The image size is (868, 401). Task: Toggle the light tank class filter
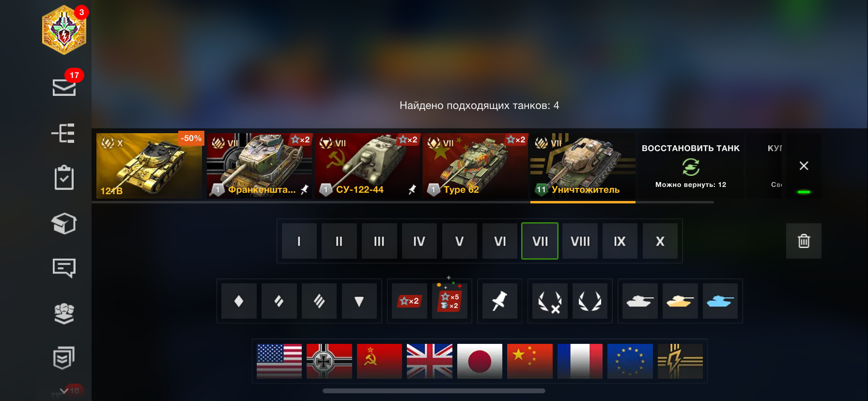tap(239, 301)
